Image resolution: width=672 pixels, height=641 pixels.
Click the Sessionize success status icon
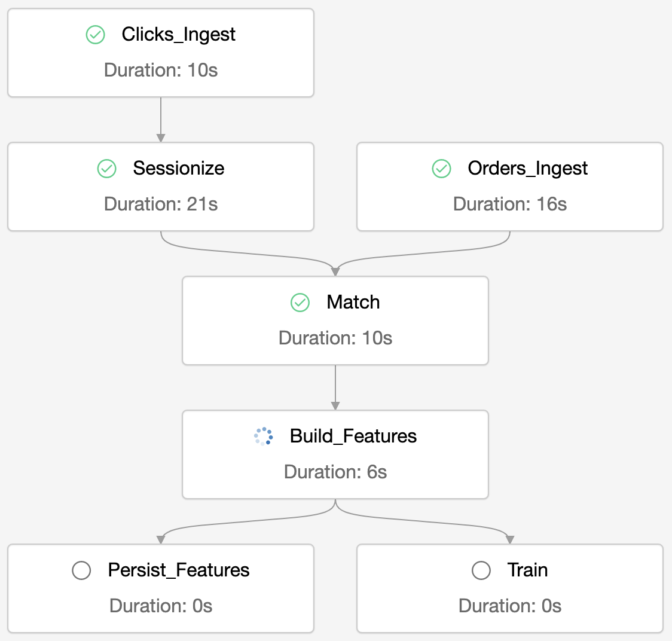(106, 169)
